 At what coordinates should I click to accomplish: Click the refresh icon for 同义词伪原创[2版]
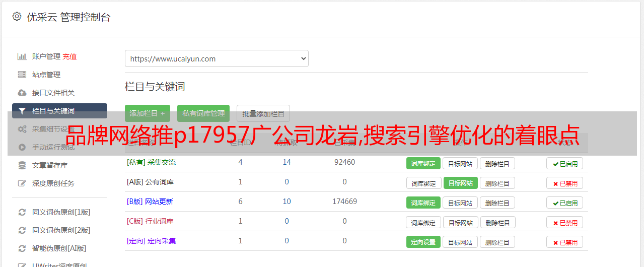pos(22,230)
